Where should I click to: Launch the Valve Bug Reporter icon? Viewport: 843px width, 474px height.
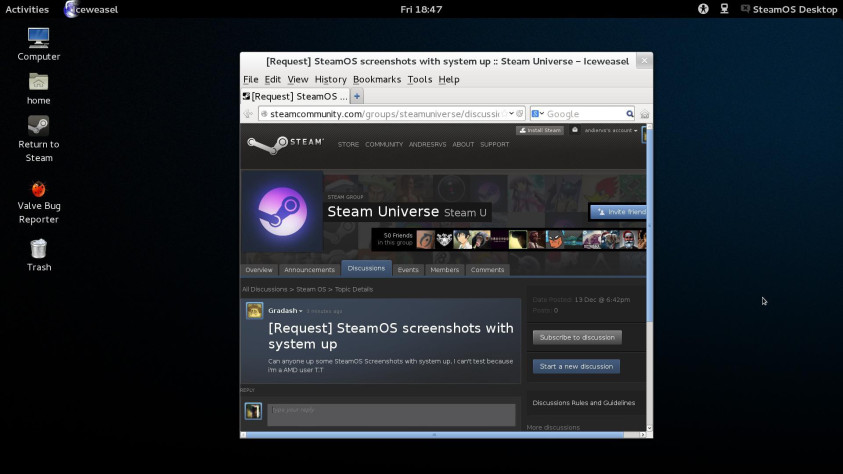38,203
